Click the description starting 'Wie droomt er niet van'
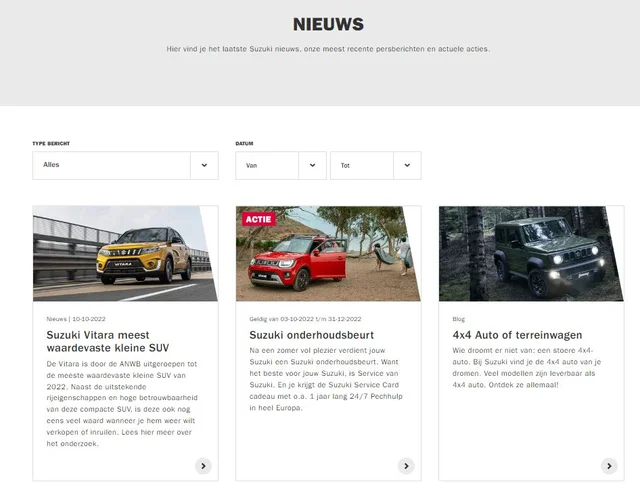 pyautogui.click(x=527, y=367)
